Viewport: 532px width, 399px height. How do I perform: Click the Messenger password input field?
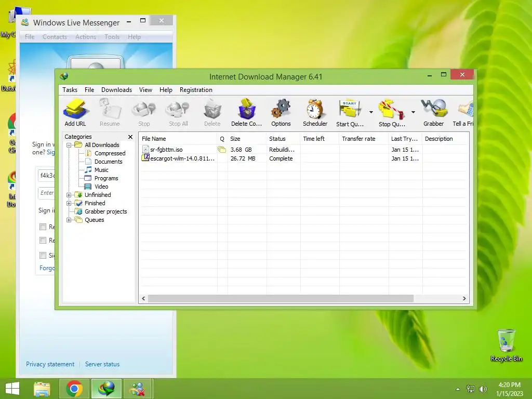point(46,193)
